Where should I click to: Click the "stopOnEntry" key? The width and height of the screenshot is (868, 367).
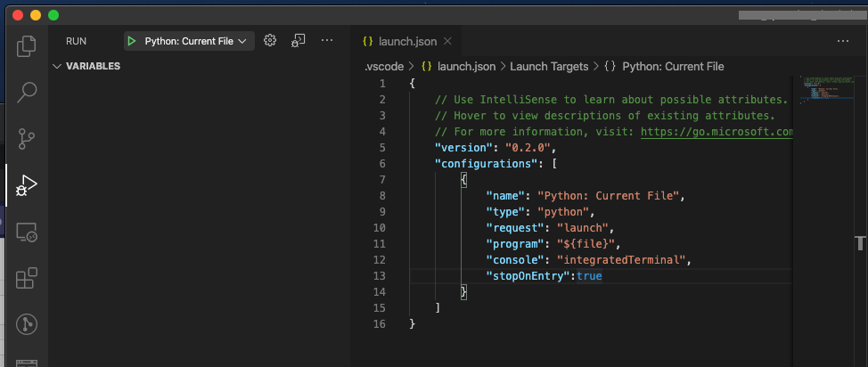click(x=529, y=276)
